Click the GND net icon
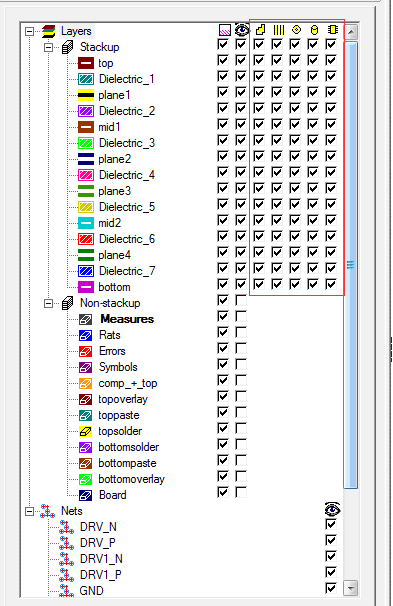 66,591
